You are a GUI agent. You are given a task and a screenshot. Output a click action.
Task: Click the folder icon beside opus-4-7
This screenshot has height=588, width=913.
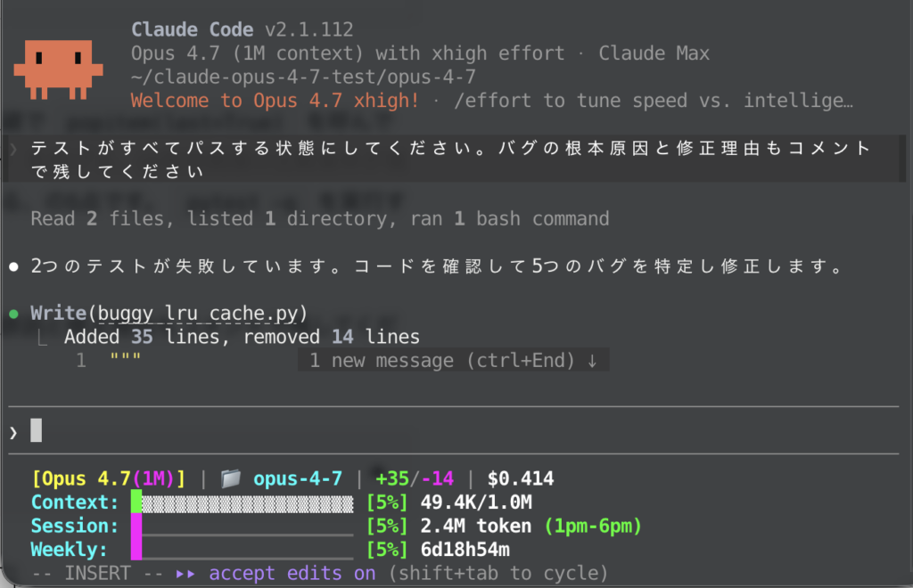pyautogui.click(x=231, y=478)
